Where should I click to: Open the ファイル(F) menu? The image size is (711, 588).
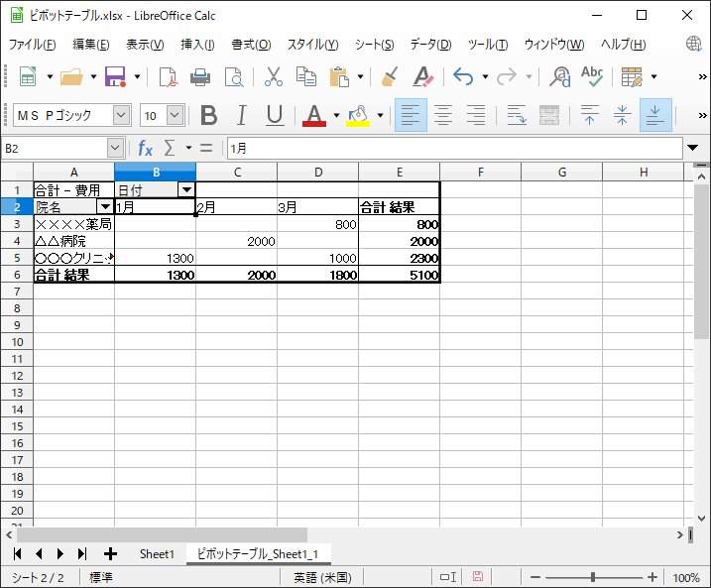pyautogui.click(x=32, y=45)
